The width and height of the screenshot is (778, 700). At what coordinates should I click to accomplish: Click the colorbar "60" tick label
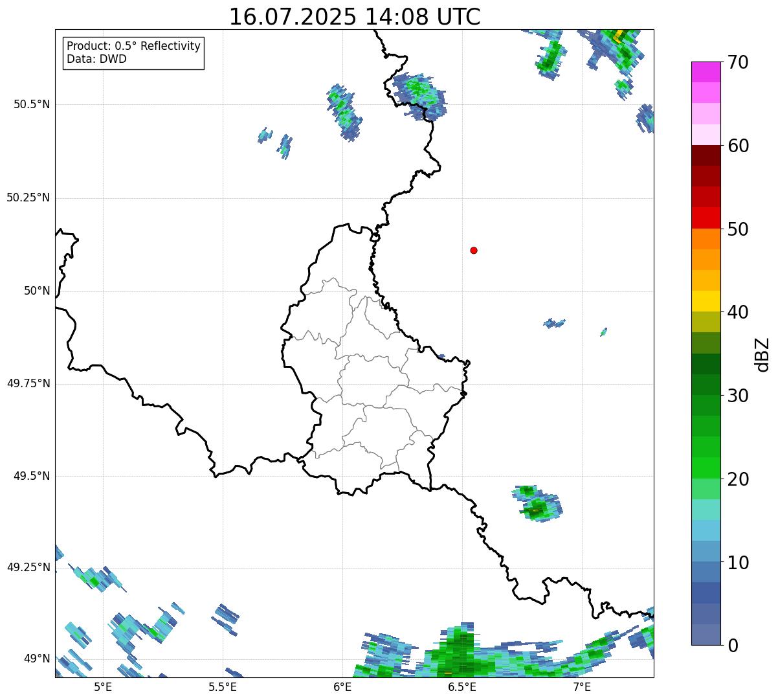(738, 146)
